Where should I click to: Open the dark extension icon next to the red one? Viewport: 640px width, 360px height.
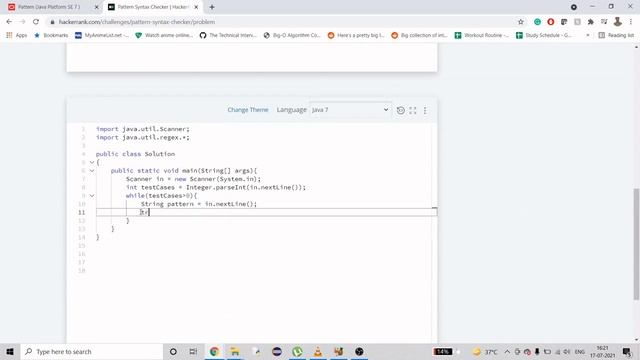click(564, 22)
